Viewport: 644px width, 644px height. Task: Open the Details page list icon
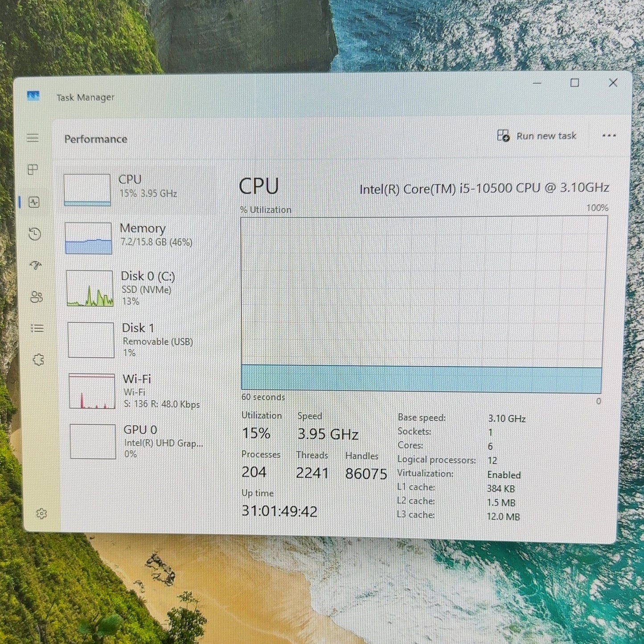tap(37, 328)
